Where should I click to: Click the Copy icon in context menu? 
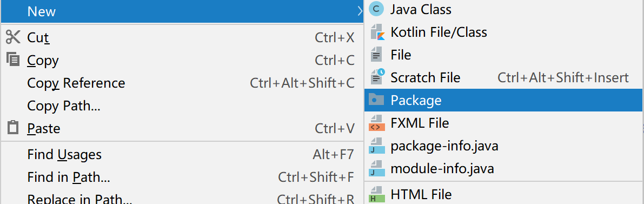click(x=13, y=60)
